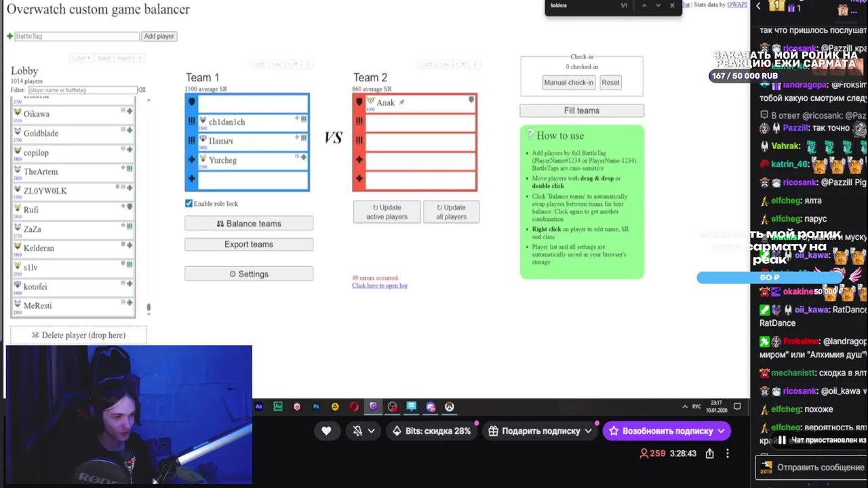Screen dimensions: 868x488
Task: Open After Effects from the taskbar
Action: 258,407
